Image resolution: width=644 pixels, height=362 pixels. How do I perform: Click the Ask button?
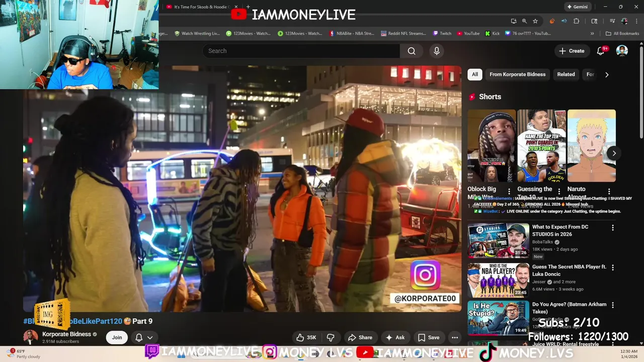point(395,337)
